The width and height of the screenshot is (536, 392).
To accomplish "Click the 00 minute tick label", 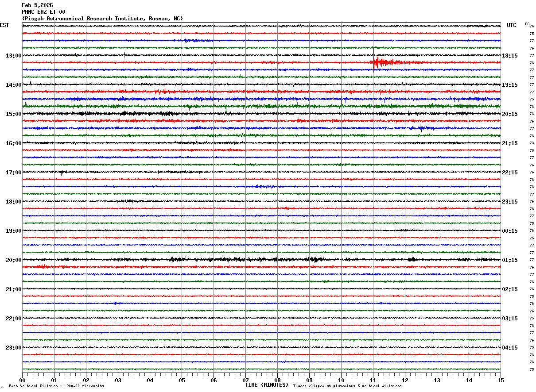I will (22, 380).
